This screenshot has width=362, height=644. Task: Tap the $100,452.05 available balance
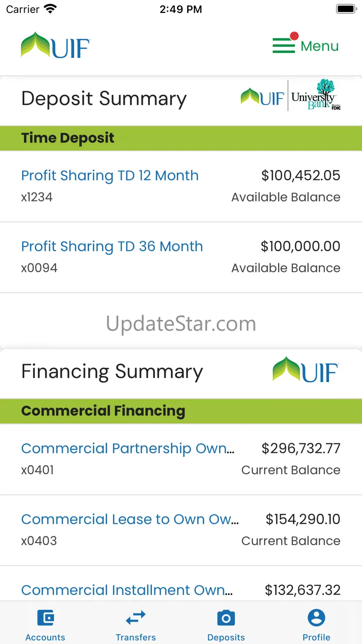[x=301, y=176]
